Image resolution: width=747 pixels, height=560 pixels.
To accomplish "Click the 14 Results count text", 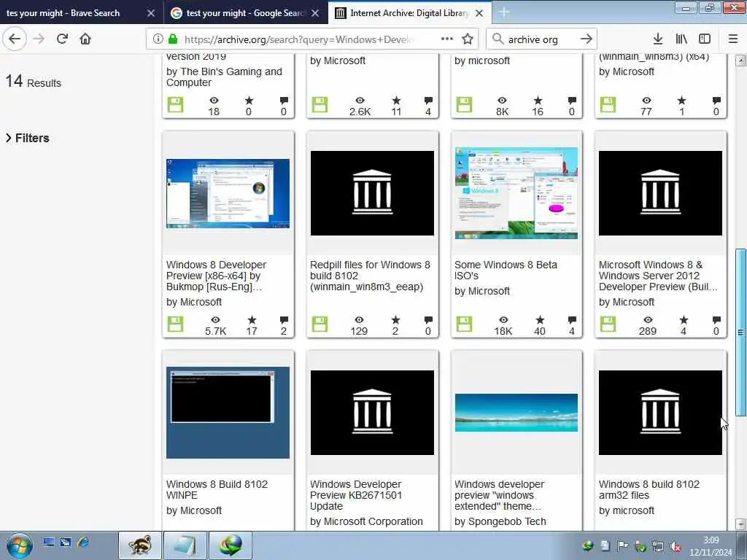I will pyautogui.click(x=34, y=82).
